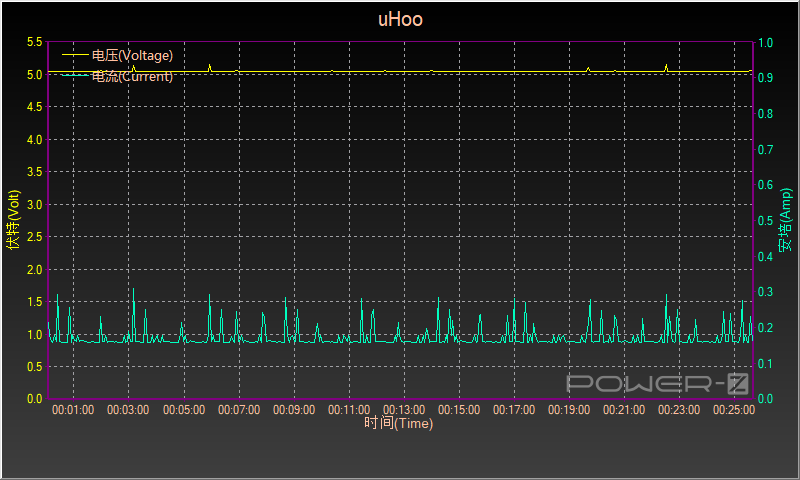This screenshot has height=480, width=800.
Task: Click the 00:01:00 time tick label
Action: (x=73, y=410)
